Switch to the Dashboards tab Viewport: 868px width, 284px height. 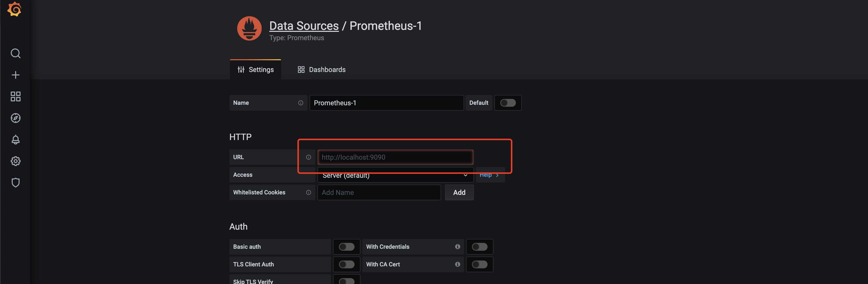[x=322, y=70]
